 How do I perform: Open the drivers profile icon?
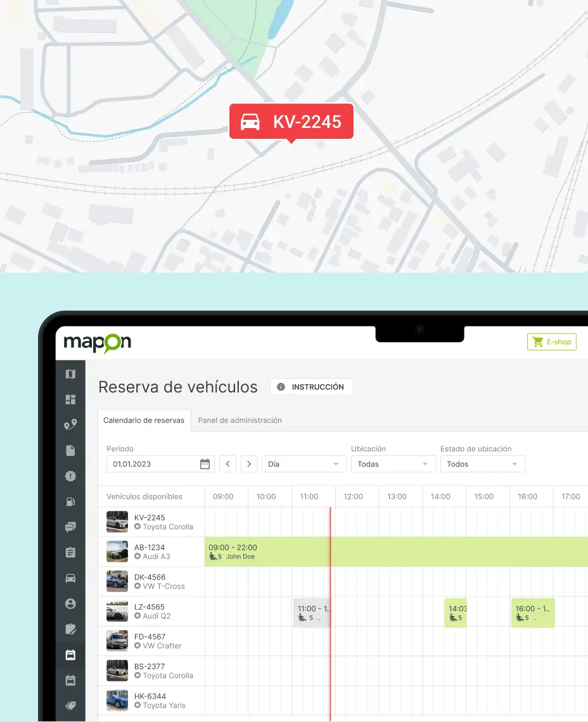(70, 603)
